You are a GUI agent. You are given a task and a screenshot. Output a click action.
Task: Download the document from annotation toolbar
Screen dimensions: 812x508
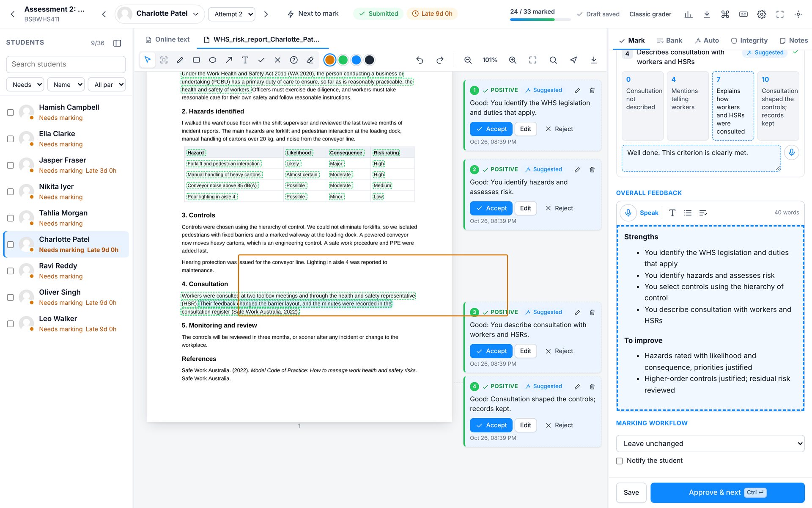[594, 60]
